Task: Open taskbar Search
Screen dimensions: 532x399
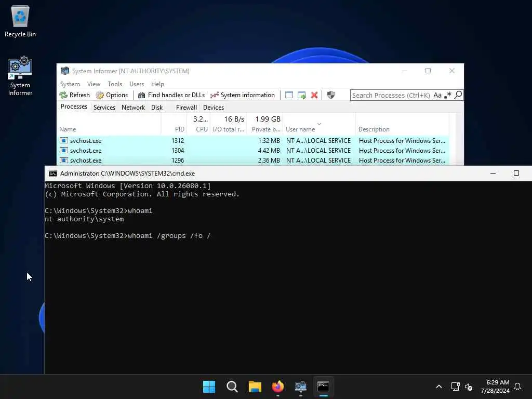Action: click(x=232, y=387)
